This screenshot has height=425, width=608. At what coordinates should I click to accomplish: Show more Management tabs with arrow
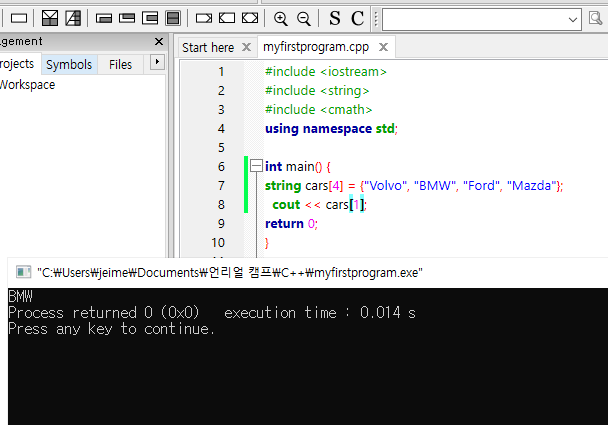pos(157,62)
